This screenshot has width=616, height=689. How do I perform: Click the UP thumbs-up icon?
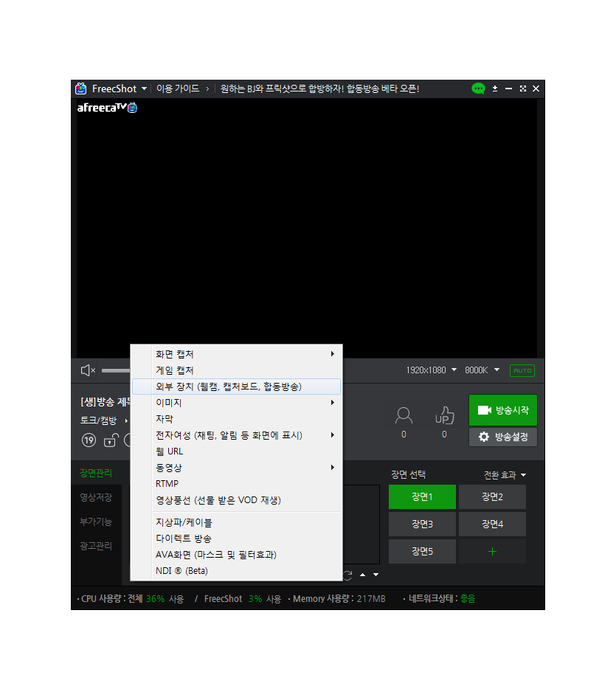click(445, 415)
